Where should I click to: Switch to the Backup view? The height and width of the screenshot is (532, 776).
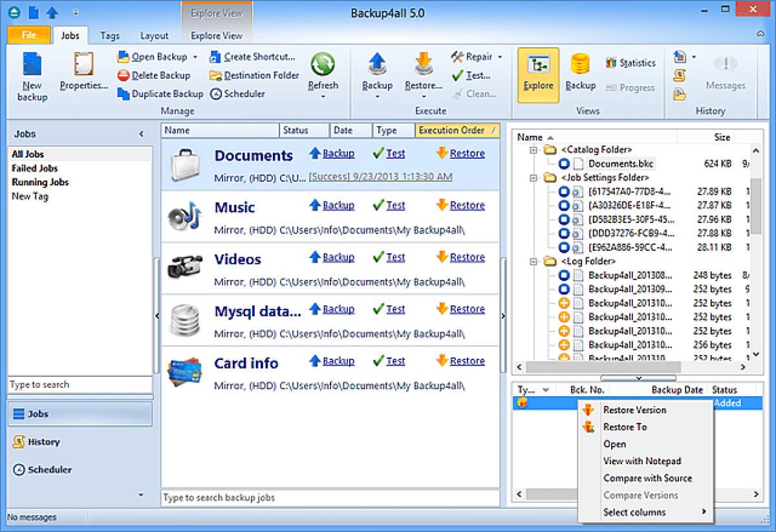click(x=580, y=73)
